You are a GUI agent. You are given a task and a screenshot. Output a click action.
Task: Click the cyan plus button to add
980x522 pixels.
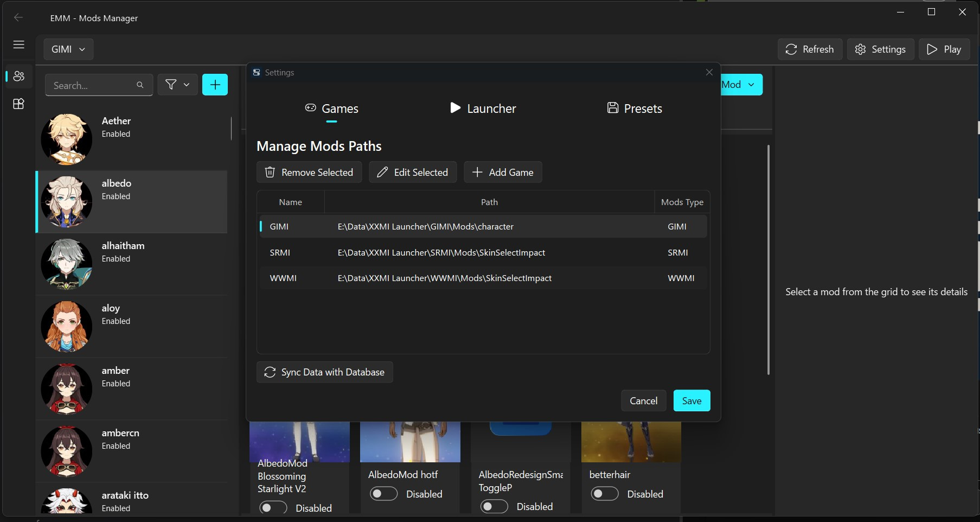[x=215, y=85]
